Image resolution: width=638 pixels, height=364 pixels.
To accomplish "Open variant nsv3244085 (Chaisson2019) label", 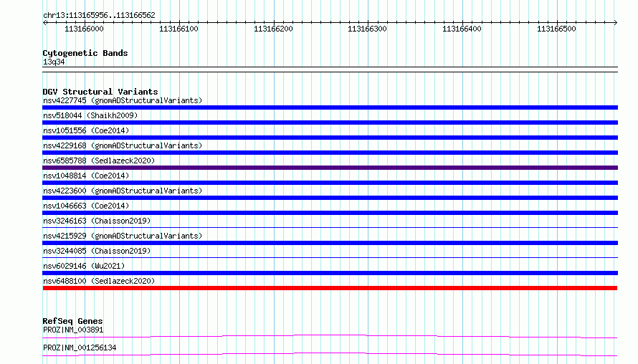I will click(97, 251).
